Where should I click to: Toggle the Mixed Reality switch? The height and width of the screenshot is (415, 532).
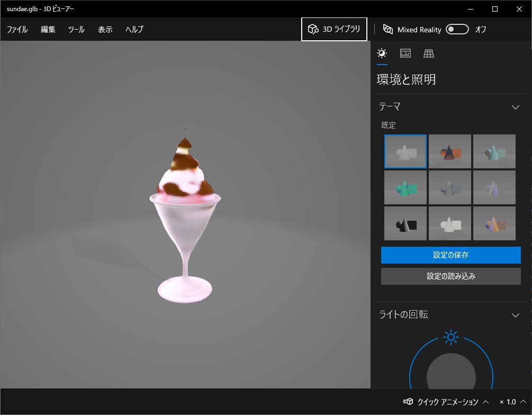[457, 29]
